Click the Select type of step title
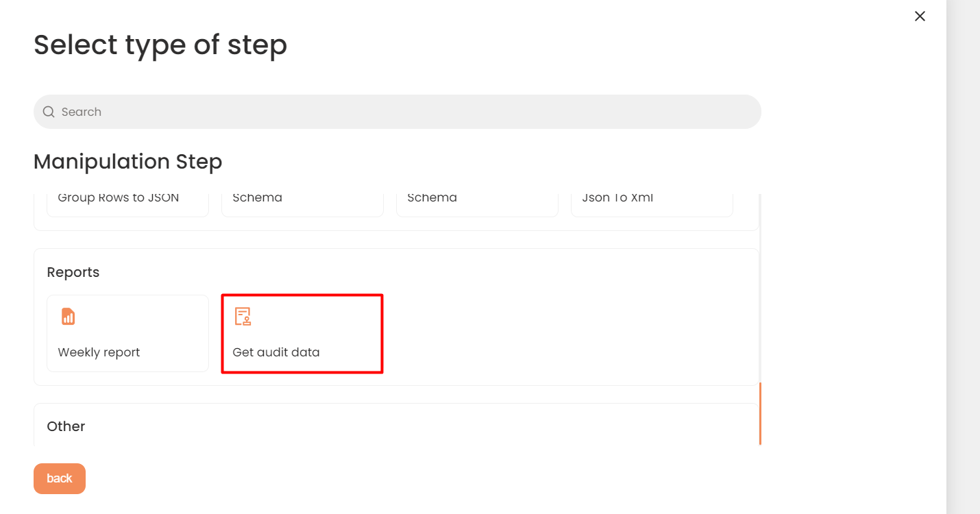 (x=160, y=45)
